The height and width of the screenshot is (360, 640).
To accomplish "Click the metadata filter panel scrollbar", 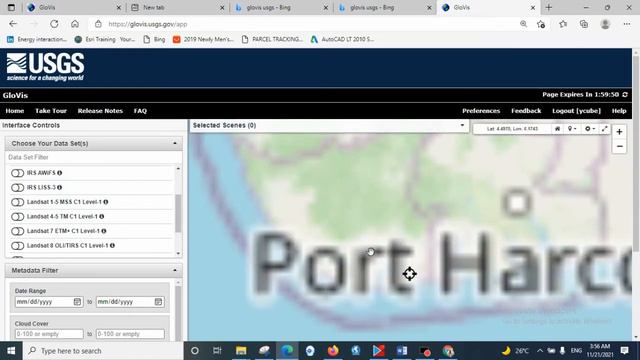I will [x=178, y=312].
